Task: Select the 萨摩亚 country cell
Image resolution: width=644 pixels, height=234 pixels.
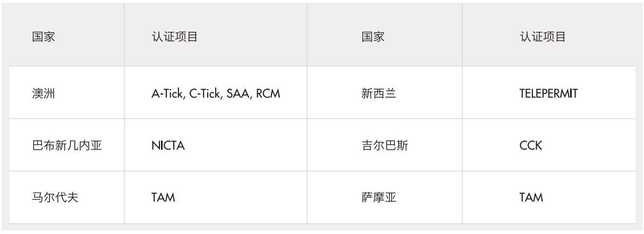Action: [385, 197]
